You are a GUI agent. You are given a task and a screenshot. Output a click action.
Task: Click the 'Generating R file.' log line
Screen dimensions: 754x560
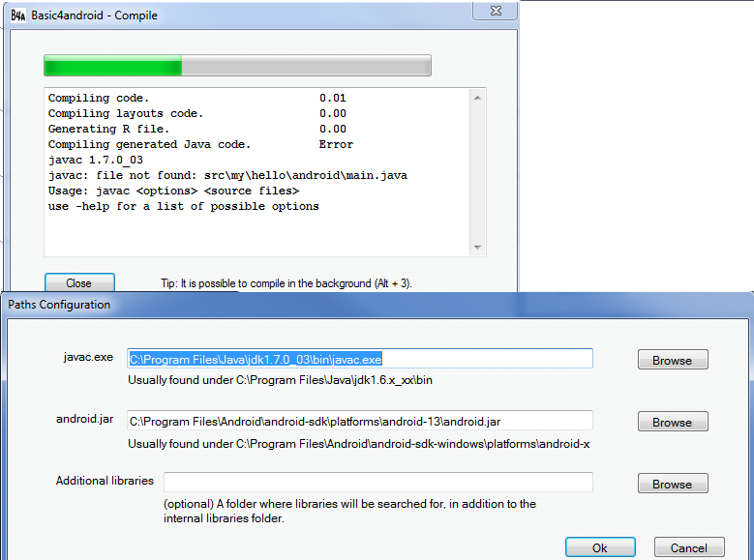click(108, 129)
